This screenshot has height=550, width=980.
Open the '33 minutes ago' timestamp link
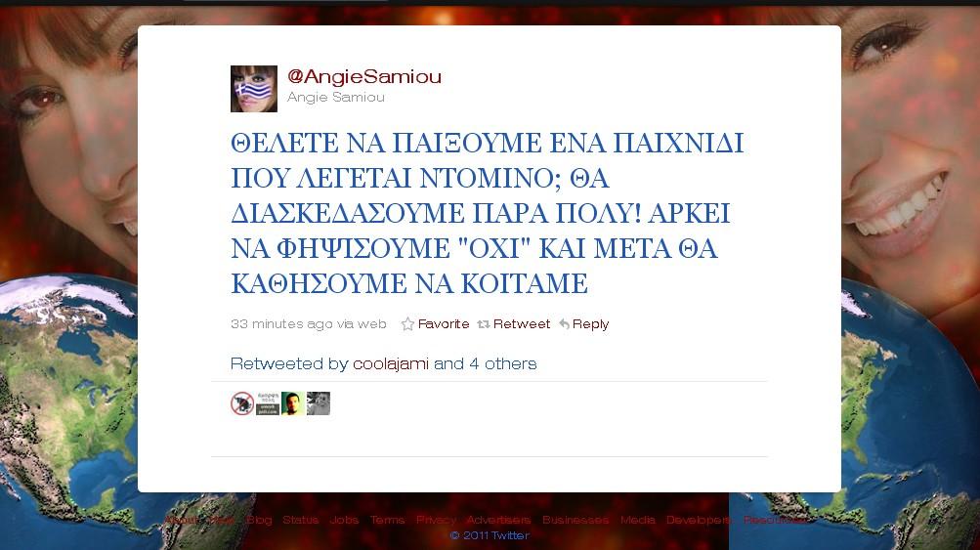(281, 323)
